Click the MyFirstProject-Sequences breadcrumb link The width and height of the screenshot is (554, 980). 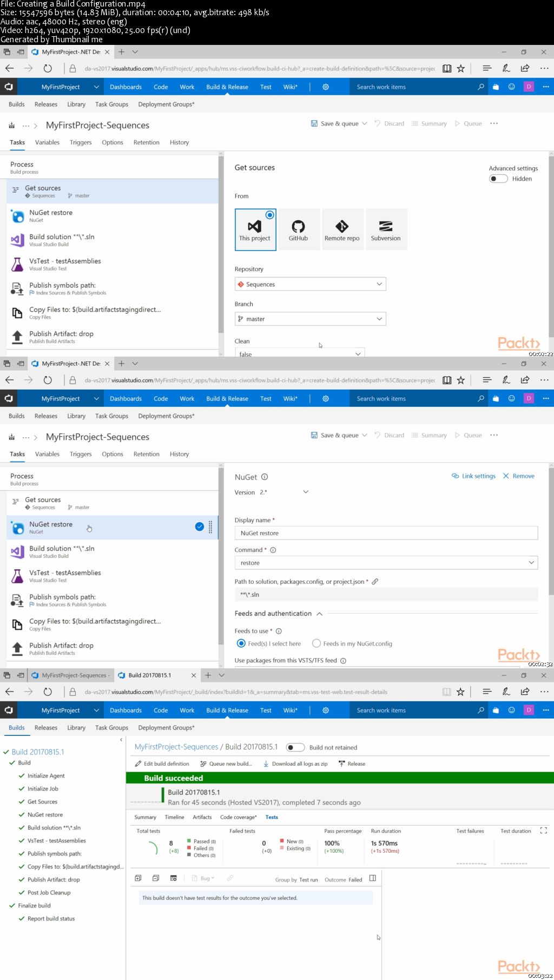(x=176, y=747)
